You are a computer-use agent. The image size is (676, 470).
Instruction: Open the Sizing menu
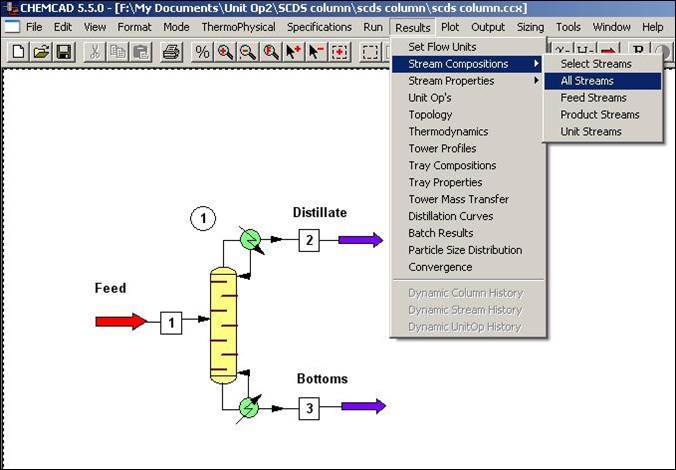pos(530,27)
